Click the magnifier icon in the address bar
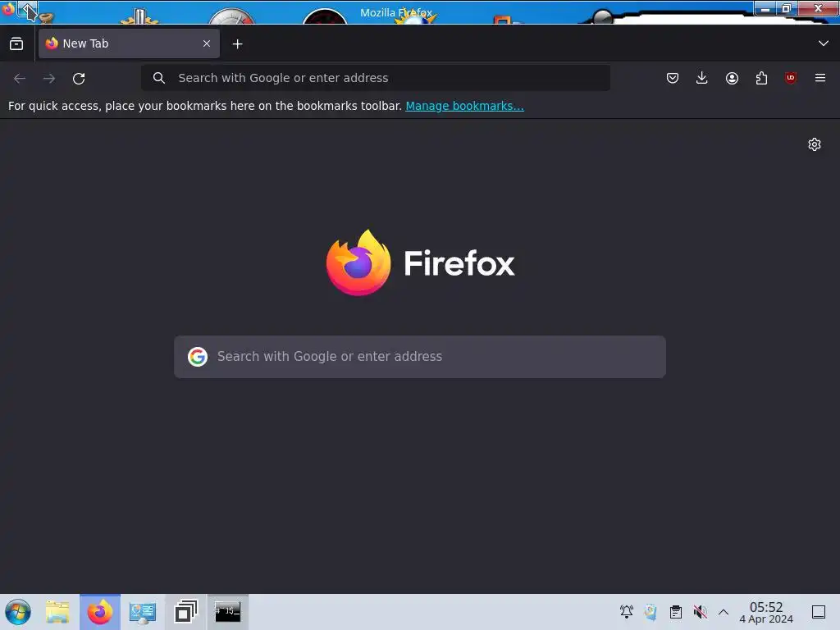The width and height of the screenshot is (840, 630). tap(158, 78)
